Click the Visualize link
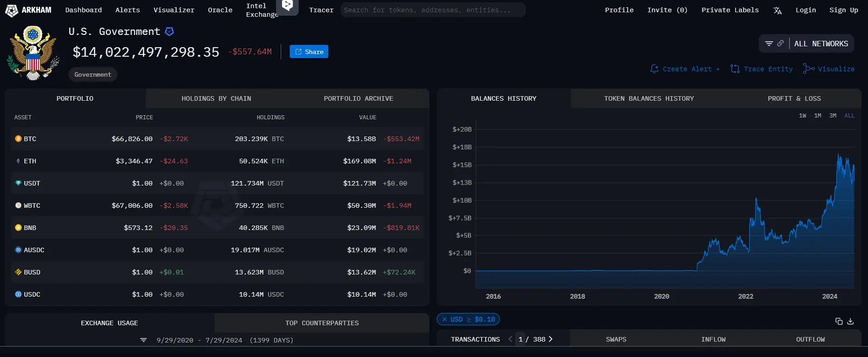 829,69
